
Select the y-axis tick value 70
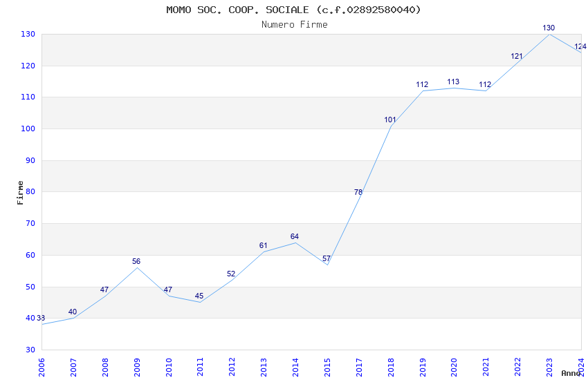[30, 223]
